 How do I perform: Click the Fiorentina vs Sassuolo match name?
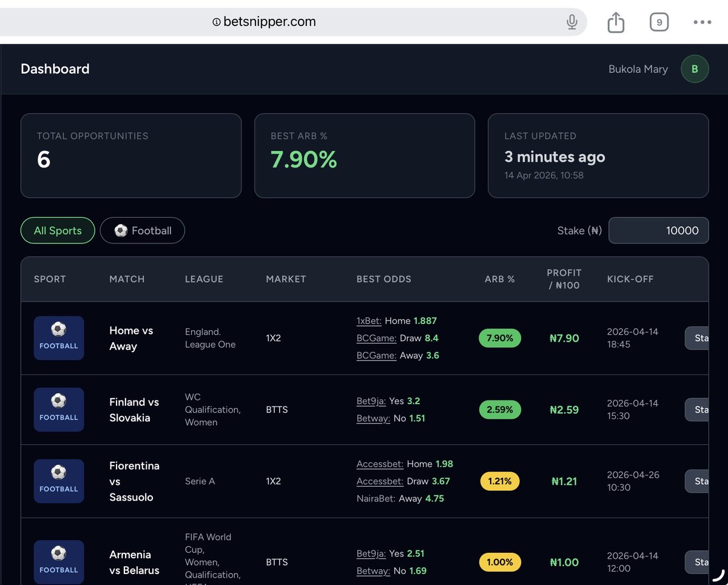click(x=134, y=481)
